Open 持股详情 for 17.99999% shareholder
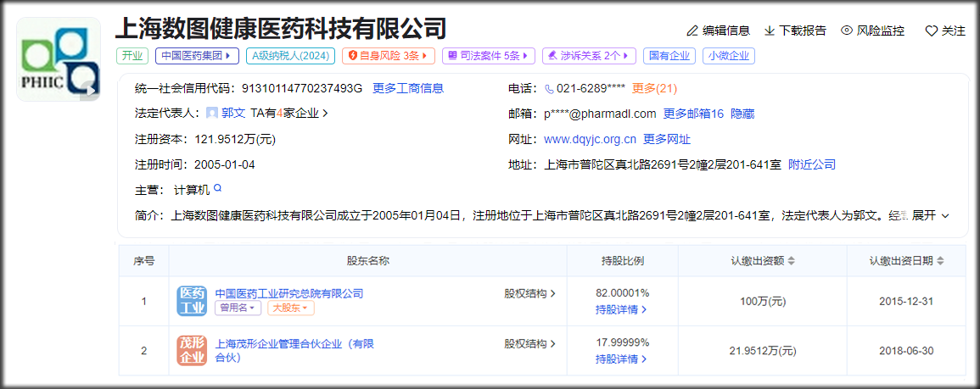This screenshot has width=980, height=389. (620, 359)
